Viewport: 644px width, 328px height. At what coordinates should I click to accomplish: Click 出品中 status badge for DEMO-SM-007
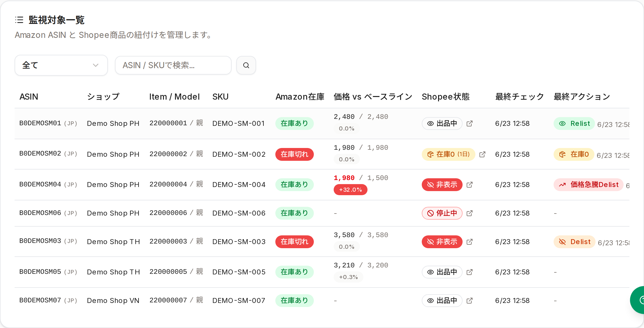click(442, 301)
